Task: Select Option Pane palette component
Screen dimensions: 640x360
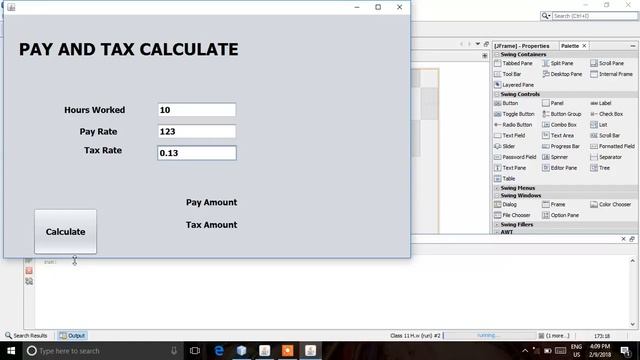Action: [560, 215]
